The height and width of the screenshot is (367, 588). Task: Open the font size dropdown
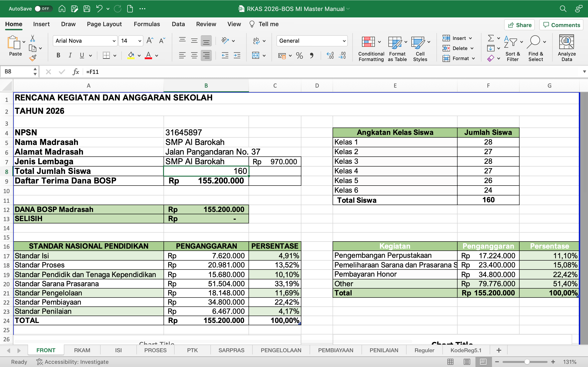pyautogui.click(x=139, y=41)
